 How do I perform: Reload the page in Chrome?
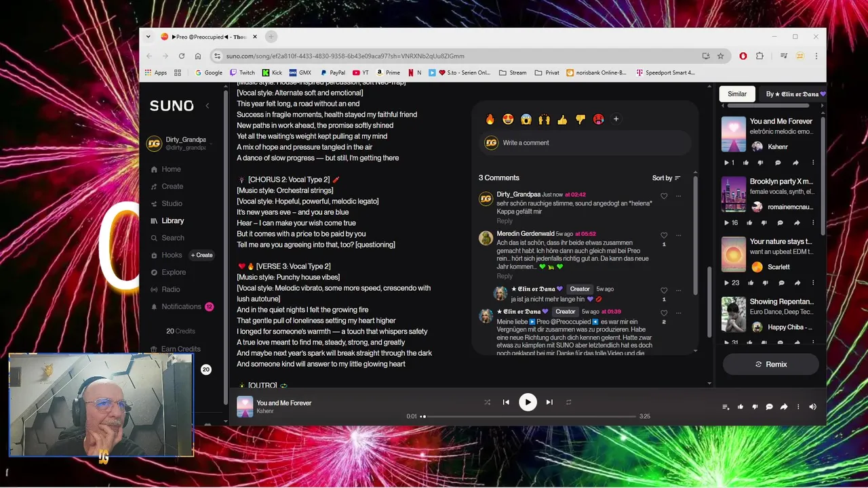tap(182, 56)
